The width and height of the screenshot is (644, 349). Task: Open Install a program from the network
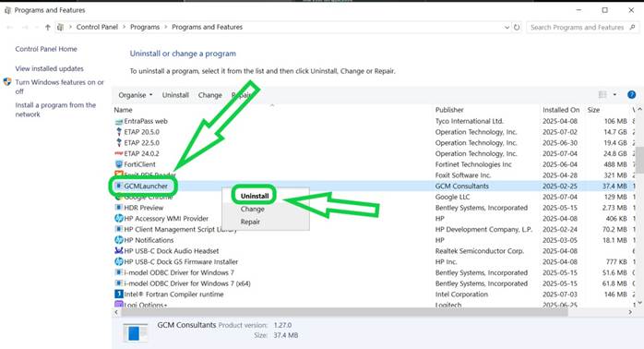(x=55, y=110)
